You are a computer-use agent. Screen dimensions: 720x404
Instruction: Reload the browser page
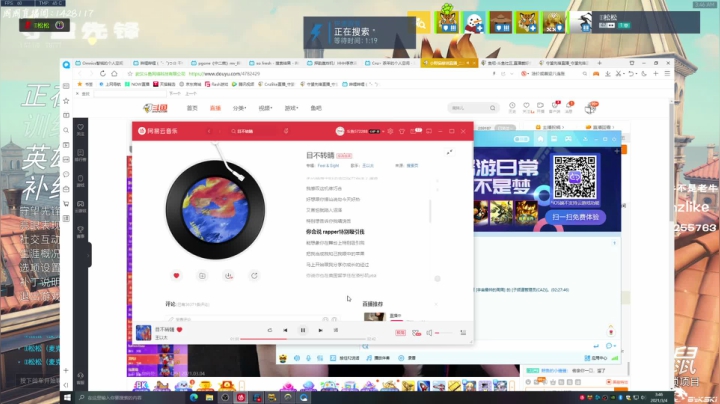[x=102, y=73]
